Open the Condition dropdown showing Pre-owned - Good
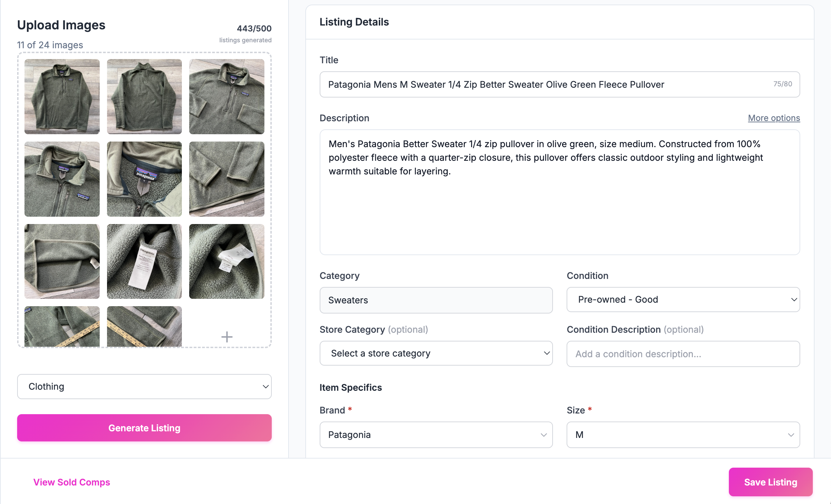Image resolution: width=831 pixels, height=504 pixels. tap(682, 300)
